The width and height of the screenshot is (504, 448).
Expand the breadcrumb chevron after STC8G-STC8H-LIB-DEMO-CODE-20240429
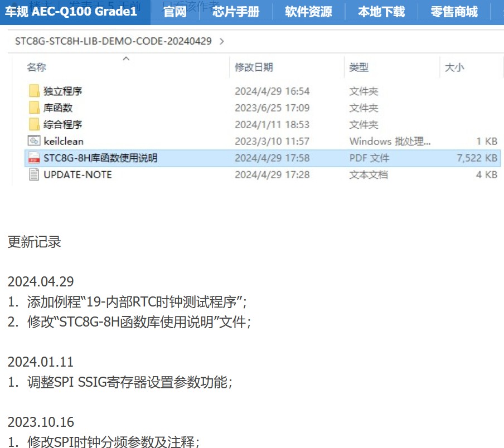[221, 41]
